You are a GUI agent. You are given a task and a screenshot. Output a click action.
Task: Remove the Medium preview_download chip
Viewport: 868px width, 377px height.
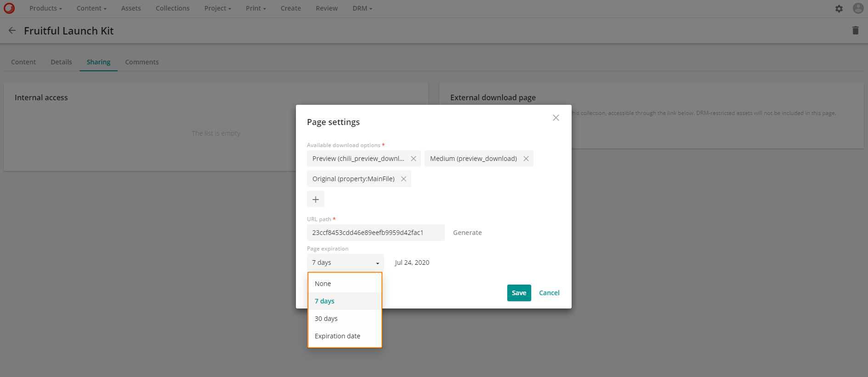point(526,159)
